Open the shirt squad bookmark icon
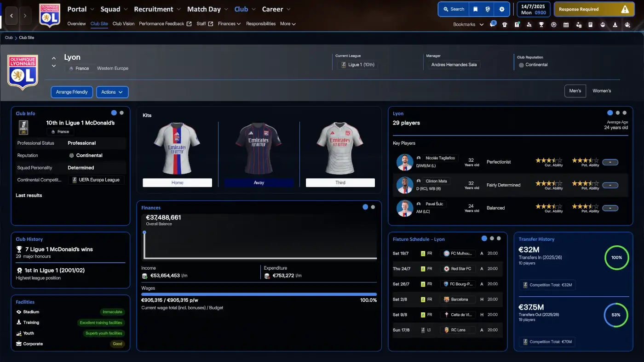The width and height of the screenshot is (644, 362). (505, 25)
